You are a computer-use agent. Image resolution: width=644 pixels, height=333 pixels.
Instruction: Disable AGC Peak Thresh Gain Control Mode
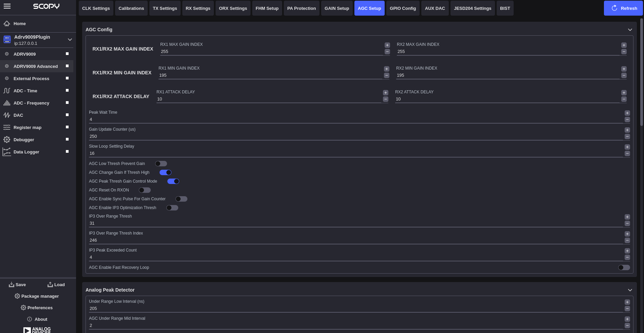point(173,181)
